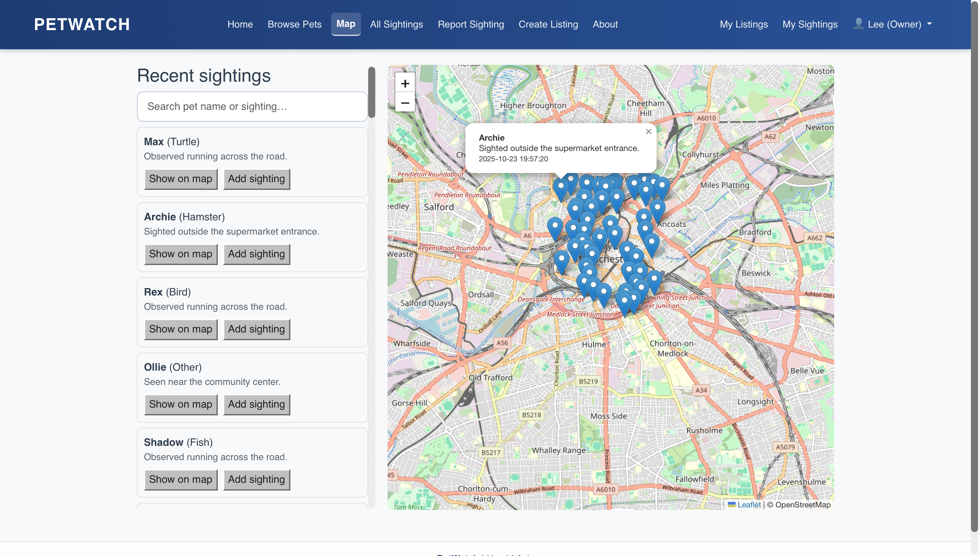Zoom out on the map
The width and height of the screenshot is (980, 556).
[405, 102]
